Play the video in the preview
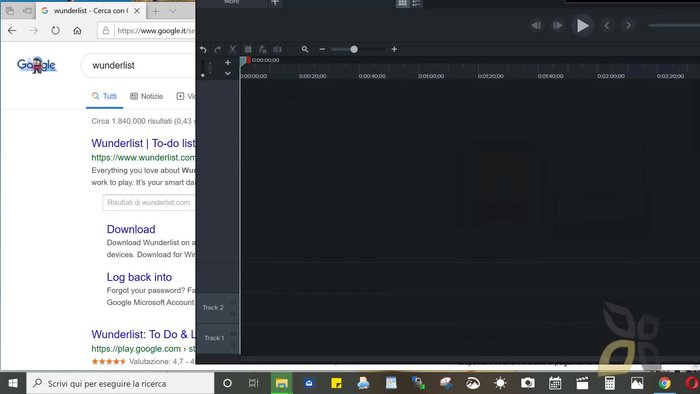The width and height of the screenshot is (700, 394). point(582,25)
